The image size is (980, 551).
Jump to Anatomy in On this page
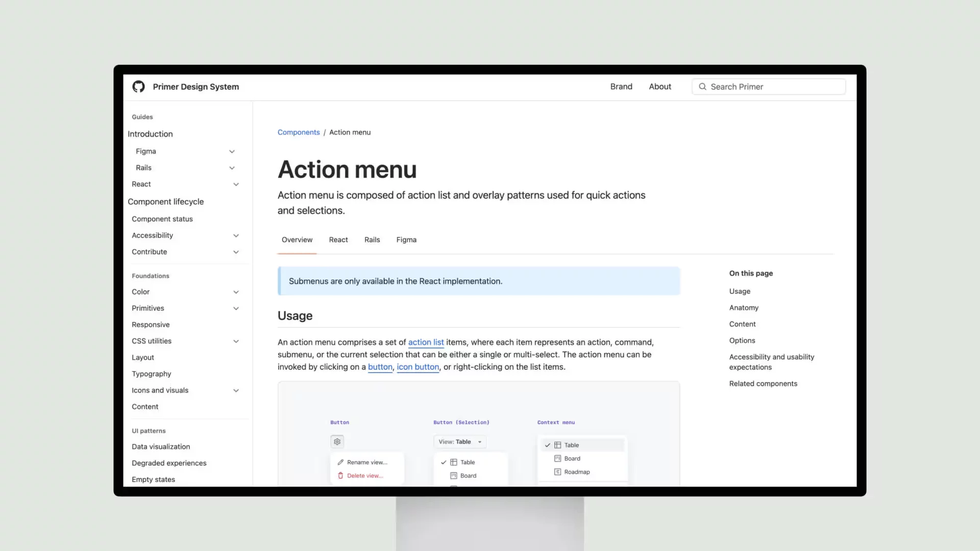tap(744, 308)
